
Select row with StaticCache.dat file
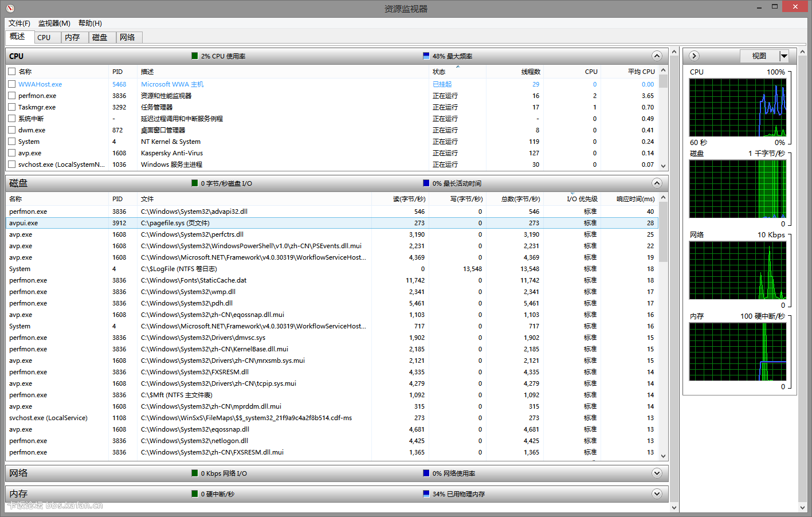pos(332,280)
